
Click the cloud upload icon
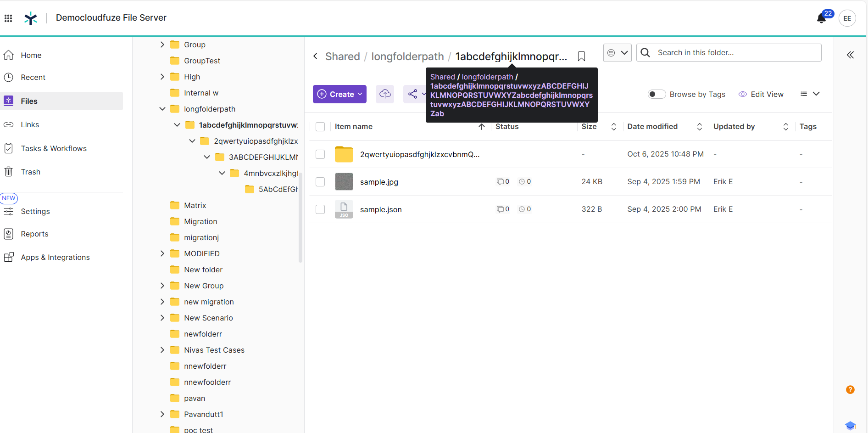click(385, 94)
